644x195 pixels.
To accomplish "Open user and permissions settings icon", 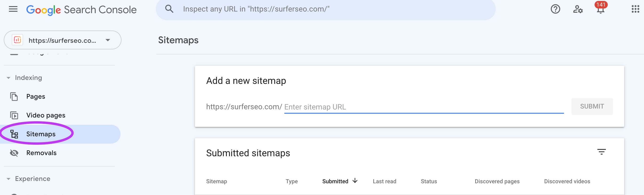I will pos(577,9).
